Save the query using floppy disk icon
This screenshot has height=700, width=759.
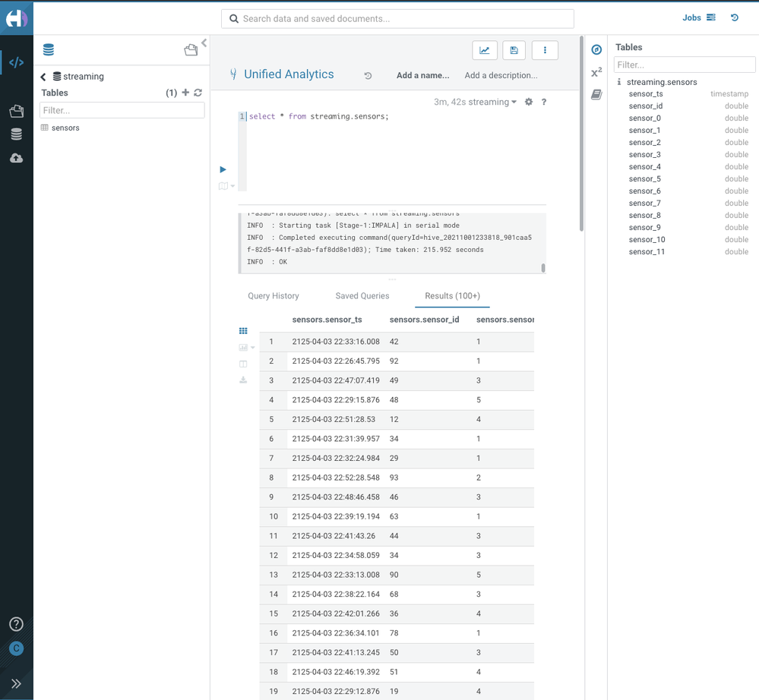click(514, 50)
